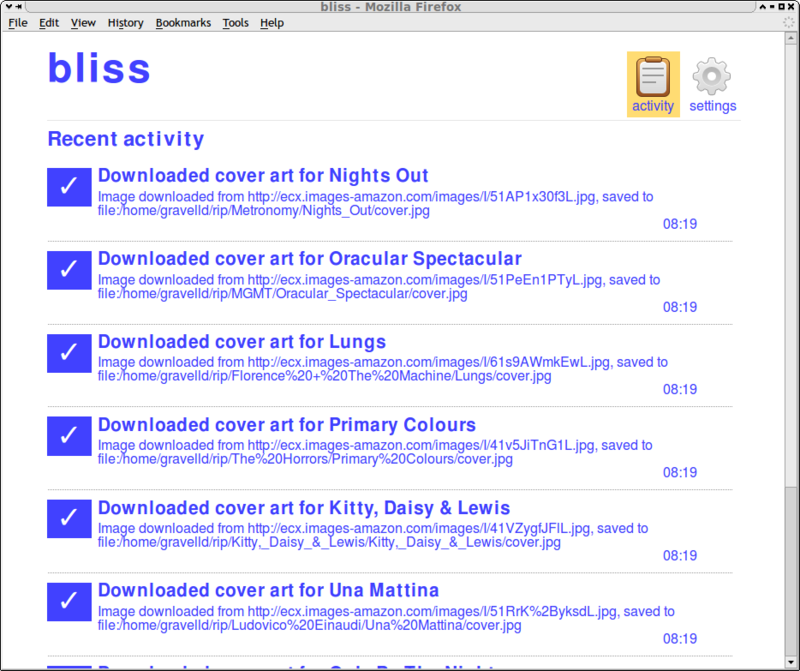Screen dimensions: 800x671
Task: Click checkmark icon beside Lungs entry
Action: coord(69,354)
